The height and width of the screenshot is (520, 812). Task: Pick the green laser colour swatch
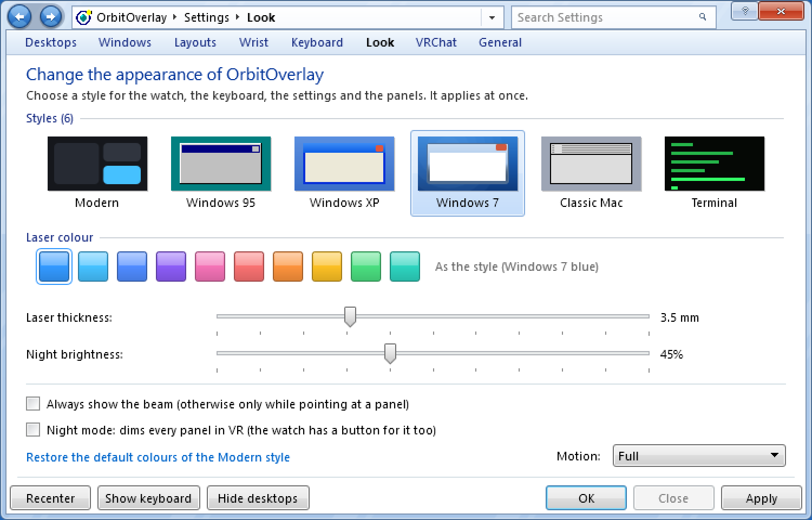[x=366, y=266]
